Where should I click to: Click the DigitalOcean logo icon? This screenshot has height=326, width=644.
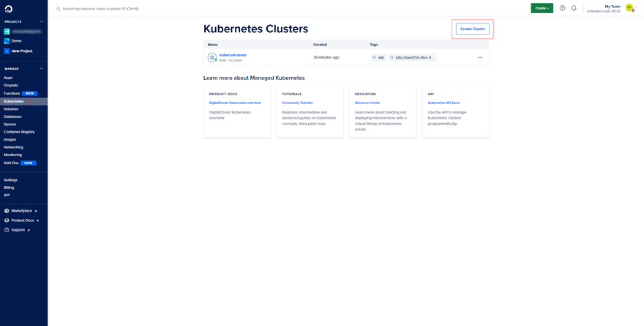pos(7,8)
